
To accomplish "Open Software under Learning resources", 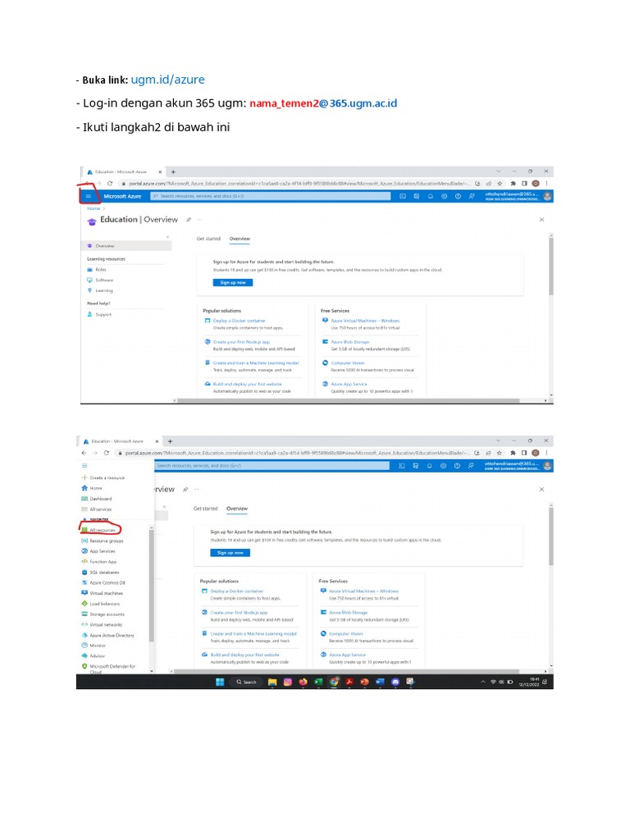I will 104,281.
